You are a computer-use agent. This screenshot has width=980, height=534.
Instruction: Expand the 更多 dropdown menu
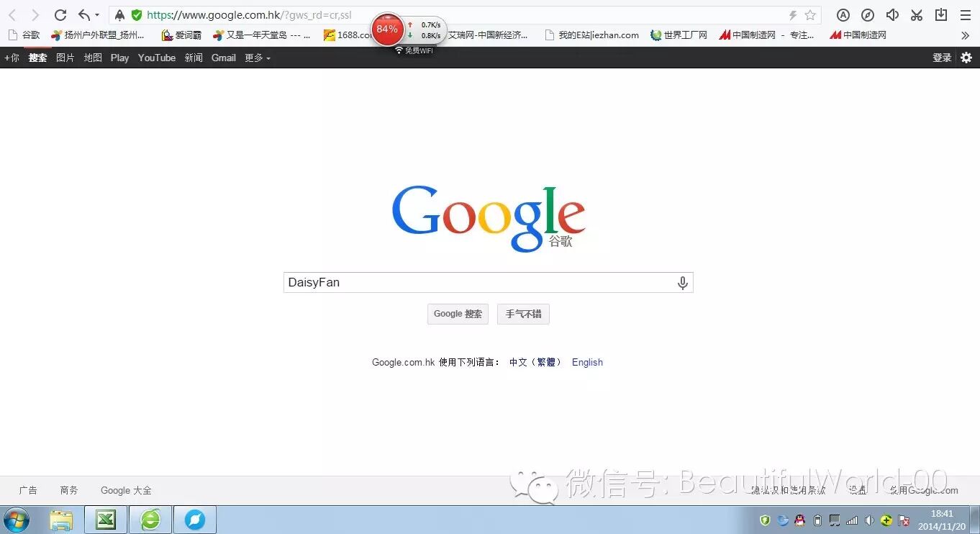click(257, 58)
